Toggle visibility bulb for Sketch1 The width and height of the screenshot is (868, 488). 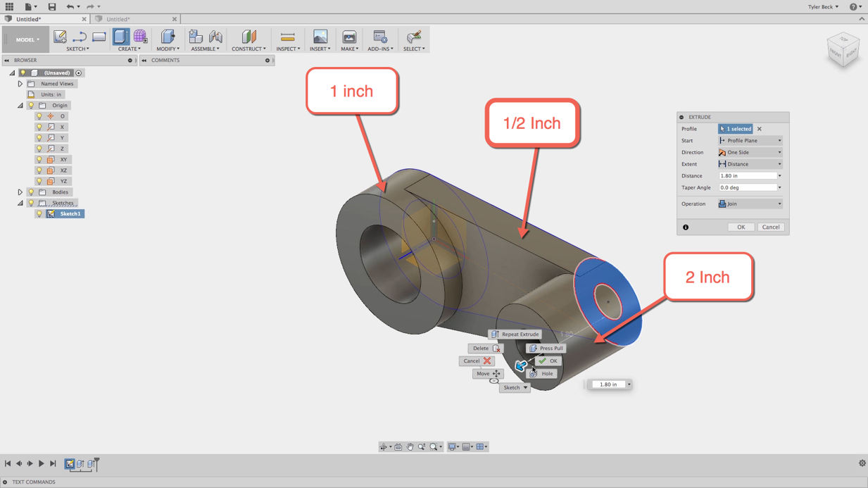pyautogui.click(x=39, y=213)
